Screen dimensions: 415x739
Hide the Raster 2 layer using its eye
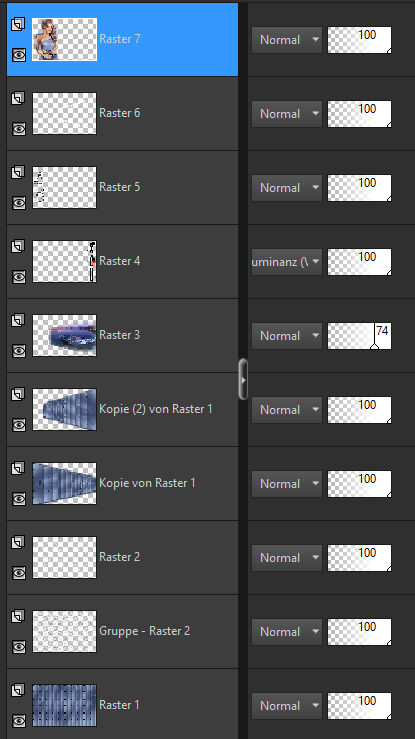19,573
